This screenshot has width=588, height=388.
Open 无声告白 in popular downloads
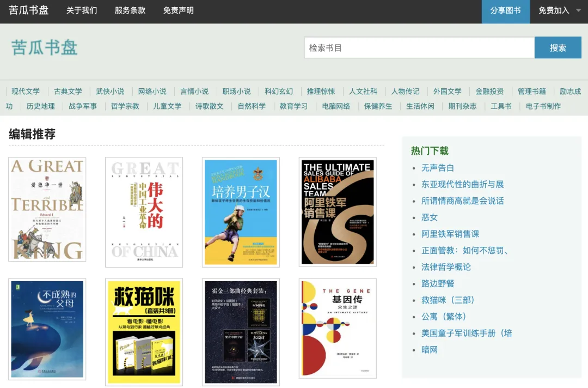[x=438, y=168]
